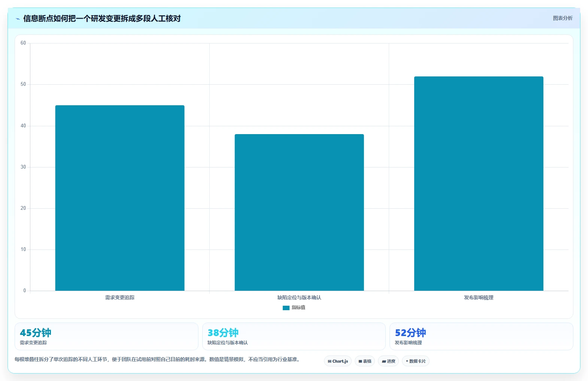Click the chart title 信息断点如何把一个研发变更拆成多段人工核对
The image size is (588, 381).
click(x=102, y=18)
